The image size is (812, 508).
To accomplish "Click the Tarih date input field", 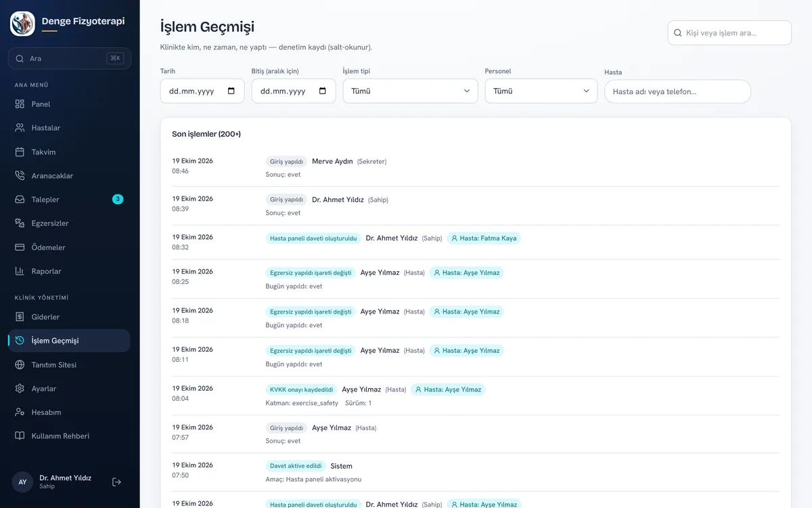I will point(202,91).
